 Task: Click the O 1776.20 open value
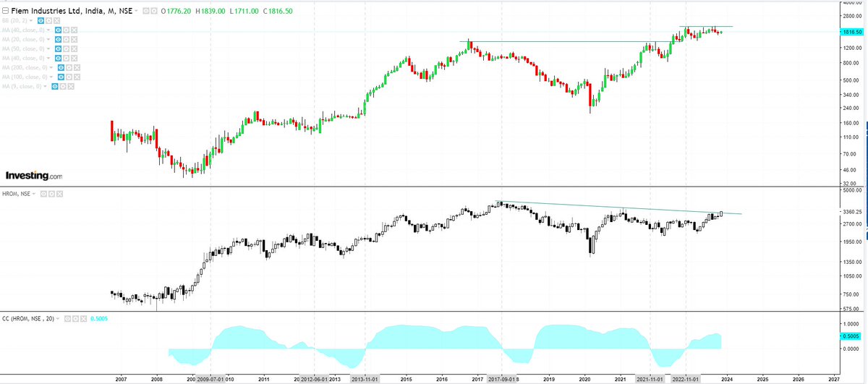176,11
